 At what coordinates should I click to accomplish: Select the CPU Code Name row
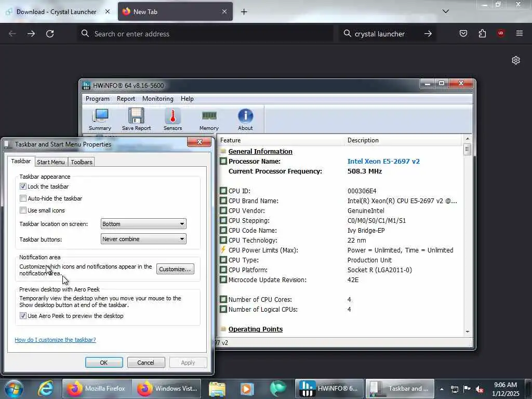[341, 230]
